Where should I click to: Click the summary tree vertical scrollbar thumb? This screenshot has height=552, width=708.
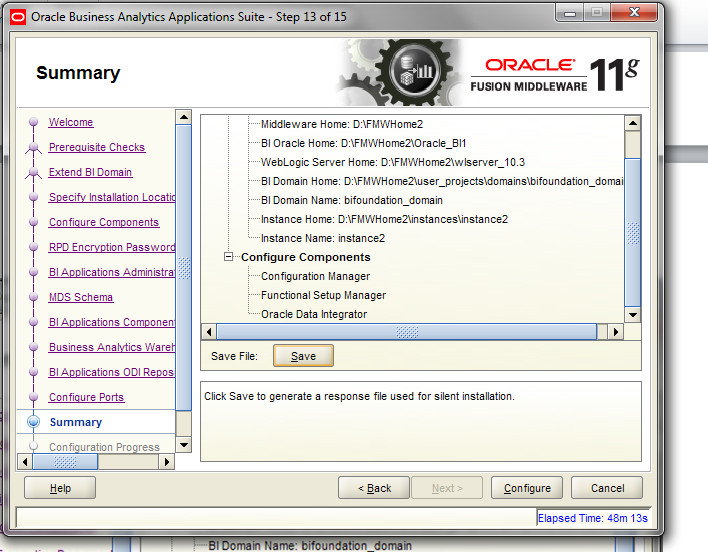pos(633,233)
